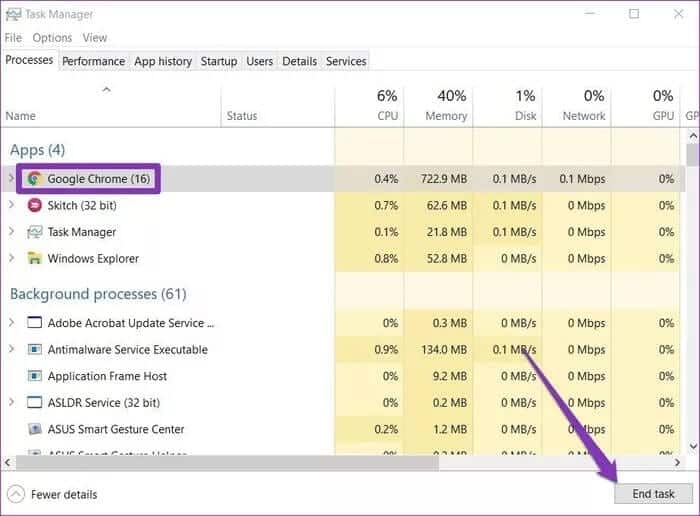Viewport: 700px width, 516px height.
Task: Expand Antimalware Service Executable entry
Action: [11, 349]
